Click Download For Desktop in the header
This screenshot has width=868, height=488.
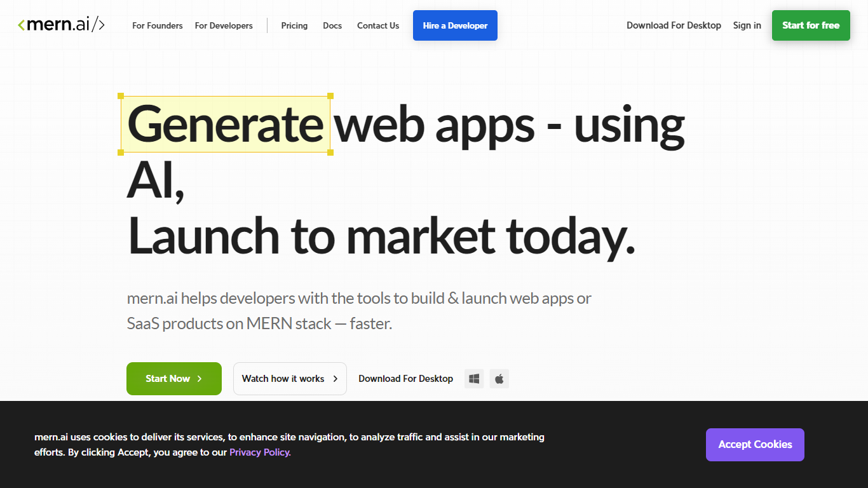(674, 25)
